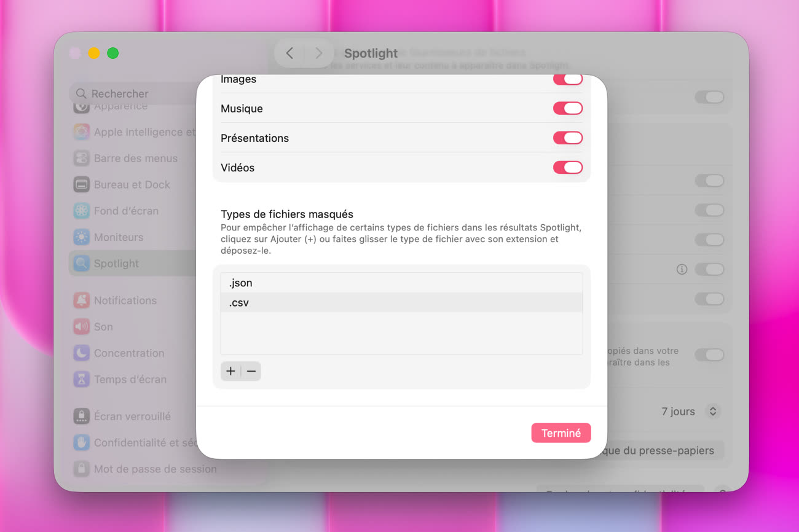This screenshot has height=532, width=799.
Task: Click the Fond d'écran sidebar icon
Action: (81, 211)
